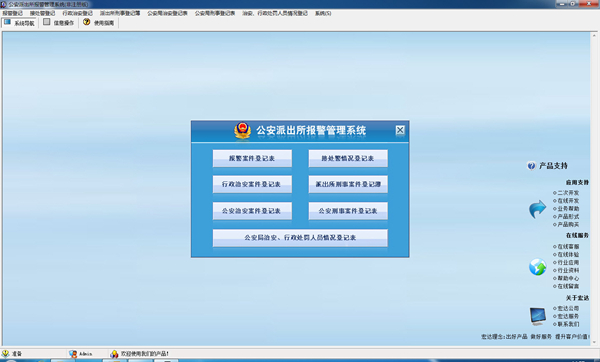The width and height of the screenshot is (600, 362).
Task: Click the 在线体验 link
Action: (568, 254)
